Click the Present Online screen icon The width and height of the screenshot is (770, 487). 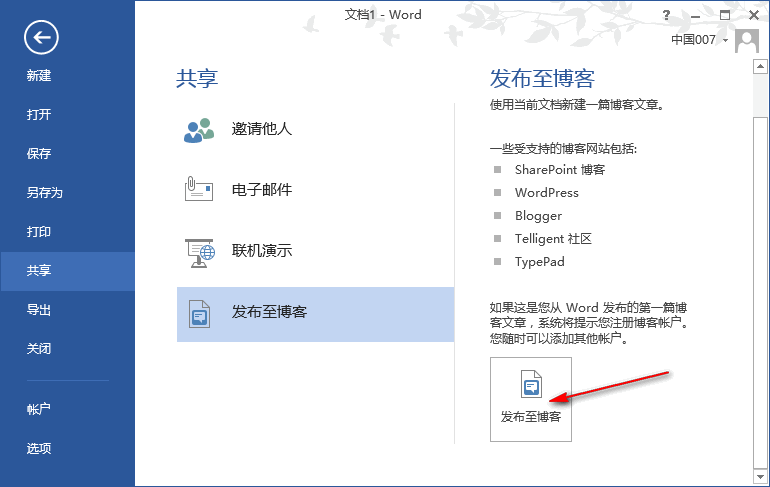[199, 252]
